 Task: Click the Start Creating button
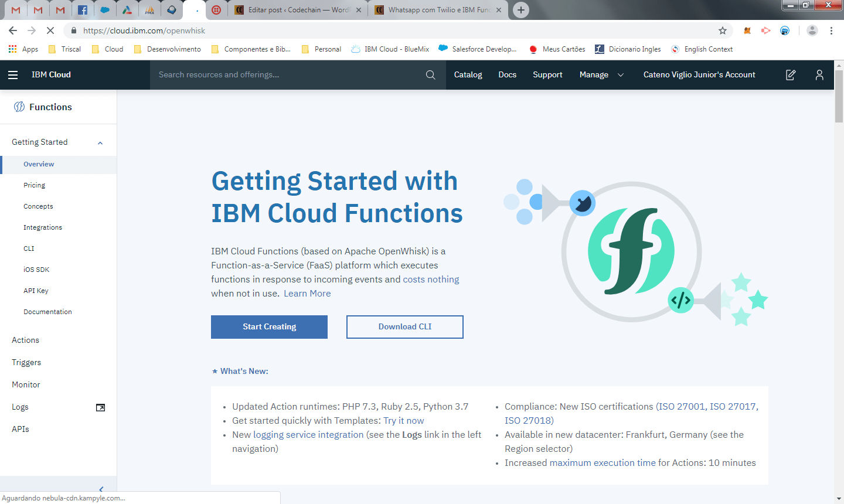pos(269,327)
